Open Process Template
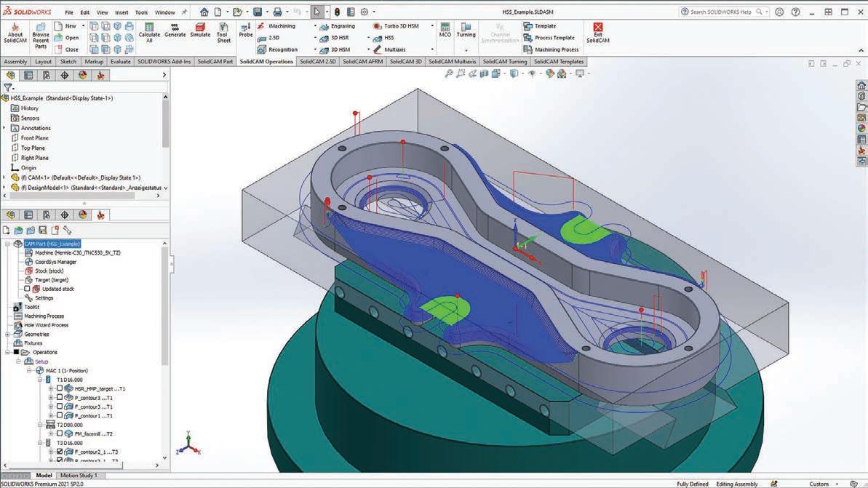This screenshot has height=488, width=868. coord(549,38)
